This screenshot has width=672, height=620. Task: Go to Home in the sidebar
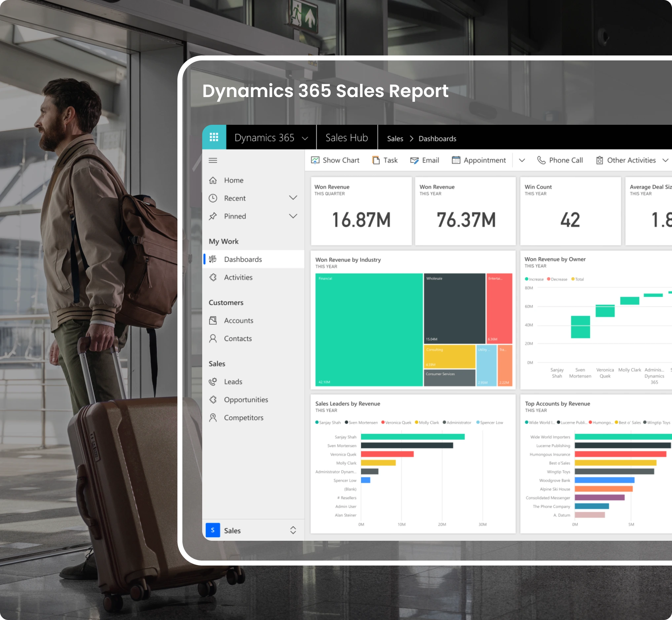coord(253,181)
